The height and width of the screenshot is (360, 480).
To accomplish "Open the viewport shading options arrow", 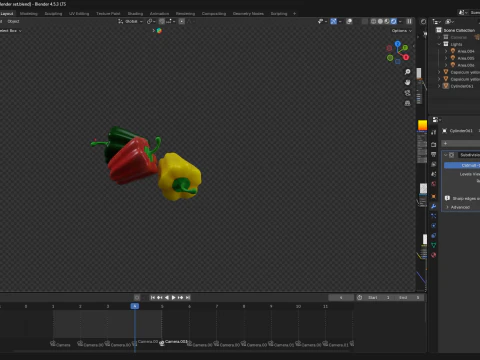I will 400,21.
